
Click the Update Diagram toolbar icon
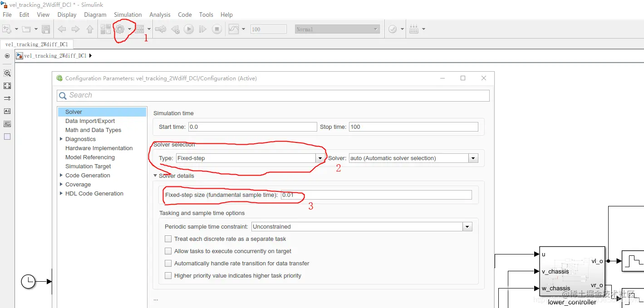point(160,29)
